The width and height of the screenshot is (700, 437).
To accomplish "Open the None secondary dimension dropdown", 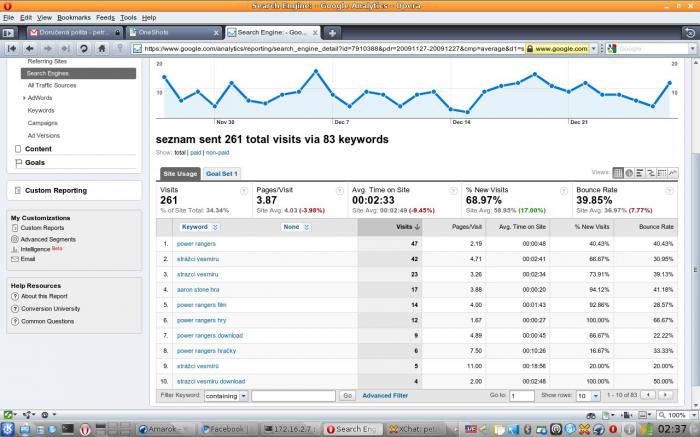I will click(296, 227).
